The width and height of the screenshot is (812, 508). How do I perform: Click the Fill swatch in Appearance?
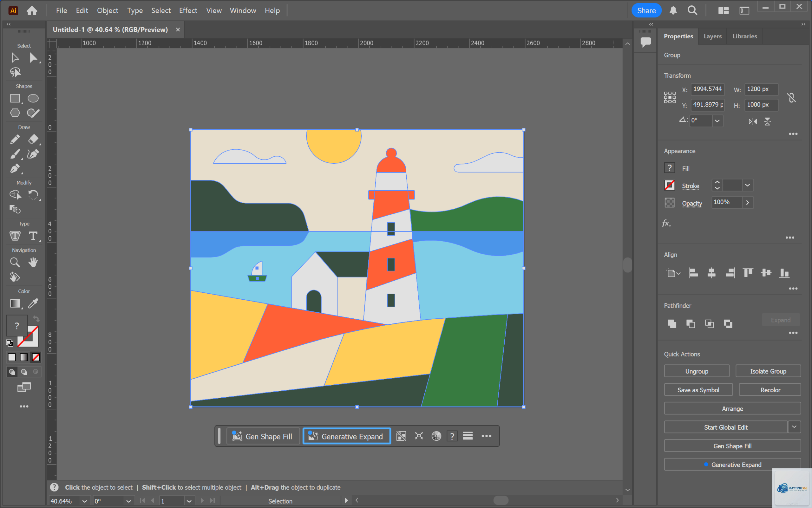(x=670, y=168)
